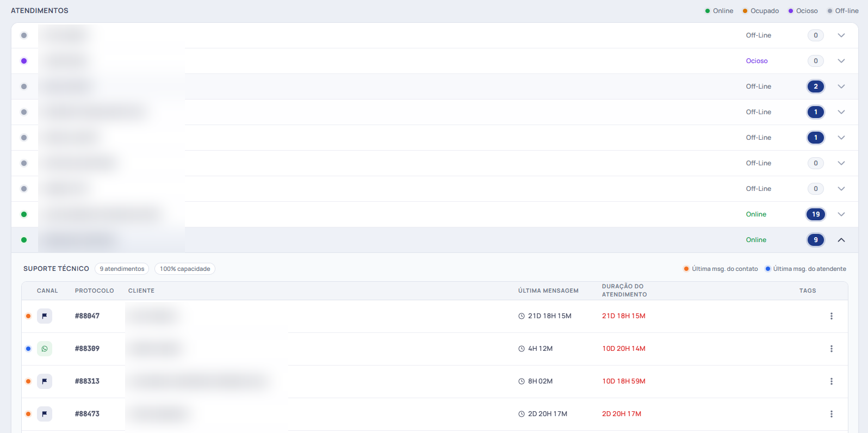Click the orange Ocupado status legend dot
The width and height of the screenshot is (868, 433).
pos(745,11)
